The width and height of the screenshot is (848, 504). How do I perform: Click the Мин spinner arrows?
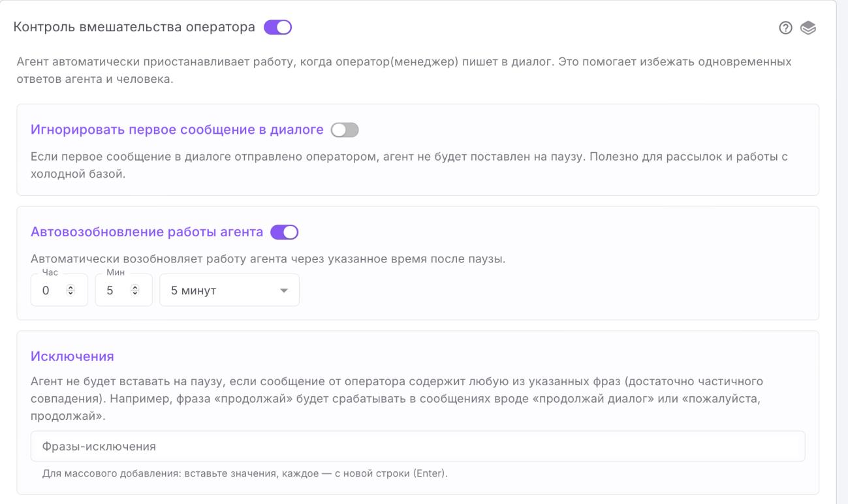coord(136,290)
